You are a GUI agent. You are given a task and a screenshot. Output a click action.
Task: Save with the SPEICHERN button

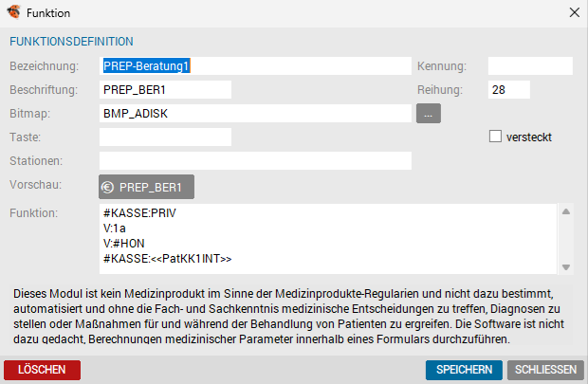[x=464, y=370]
